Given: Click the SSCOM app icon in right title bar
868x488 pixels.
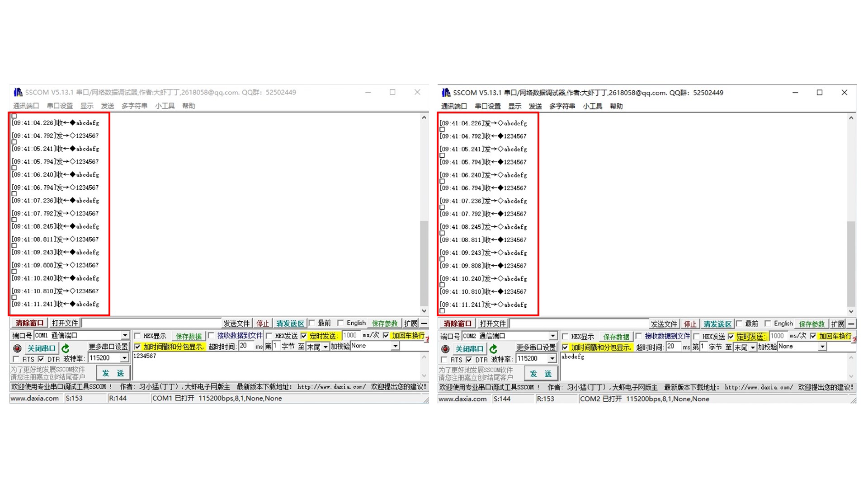Looking at the screenshot, I should pos(446,93).
